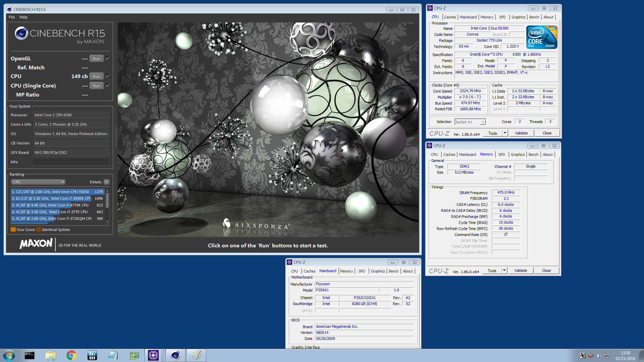Click the Your Score orange legend swatch
Viewport: 644px width, 362px height.
[x=13, y=230]
